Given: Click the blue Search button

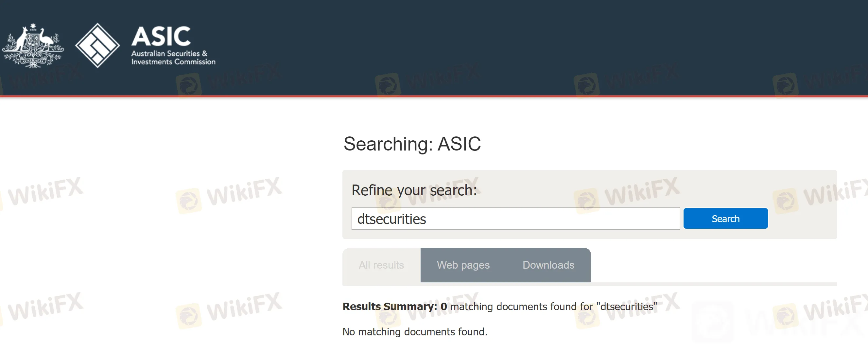Looking at the screenshot, I should point(725,219).
